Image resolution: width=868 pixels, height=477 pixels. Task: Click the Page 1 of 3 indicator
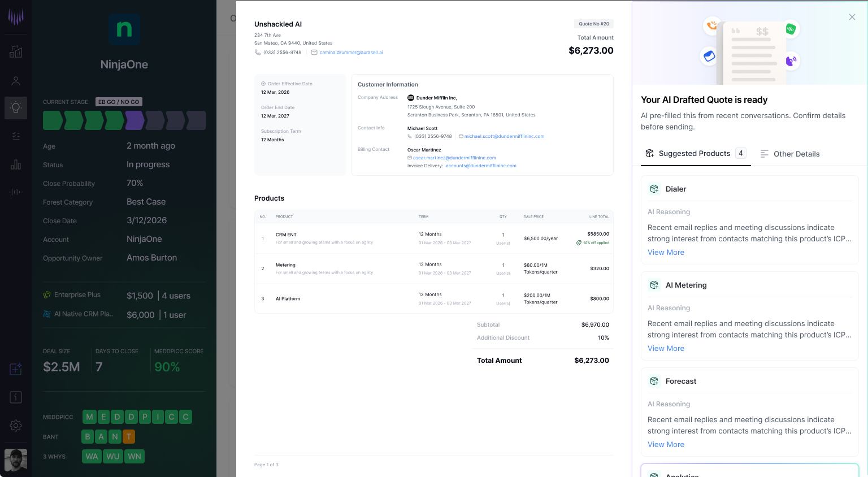[x=266, y=465]
